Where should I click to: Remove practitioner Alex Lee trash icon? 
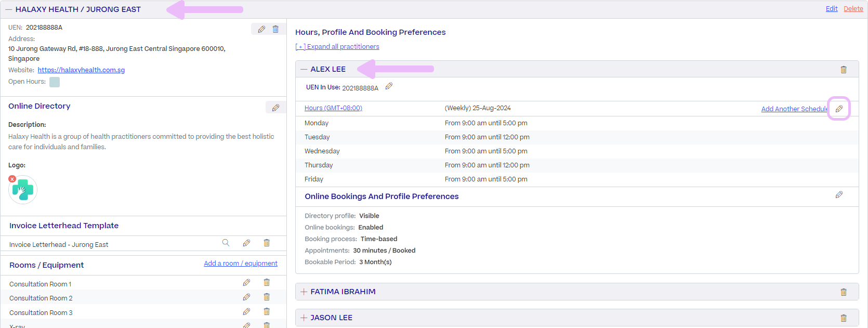coord(844,70)
